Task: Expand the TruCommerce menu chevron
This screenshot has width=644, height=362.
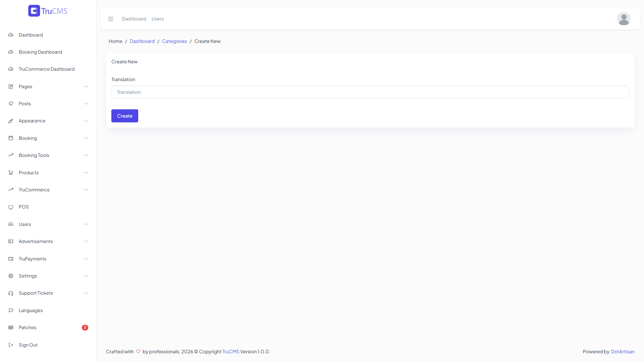Action: [x=86, y=190]
